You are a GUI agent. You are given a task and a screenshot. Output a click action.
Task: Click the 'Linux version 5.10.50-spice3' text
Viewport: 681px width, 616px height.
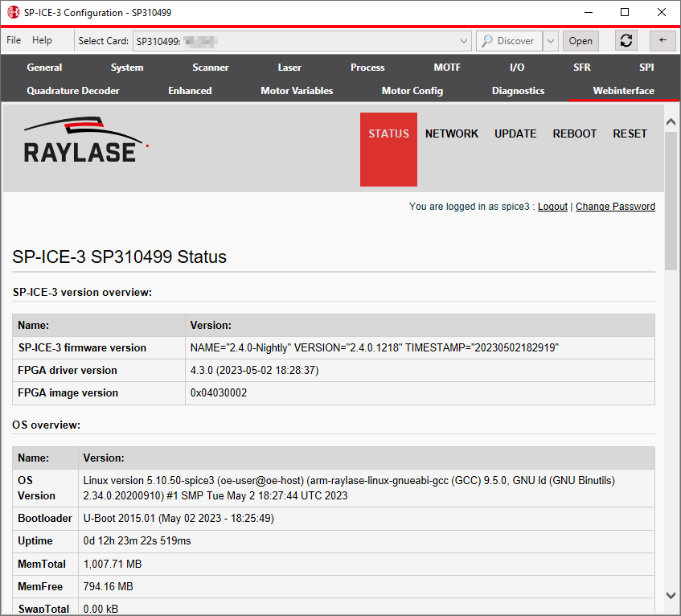149,480
